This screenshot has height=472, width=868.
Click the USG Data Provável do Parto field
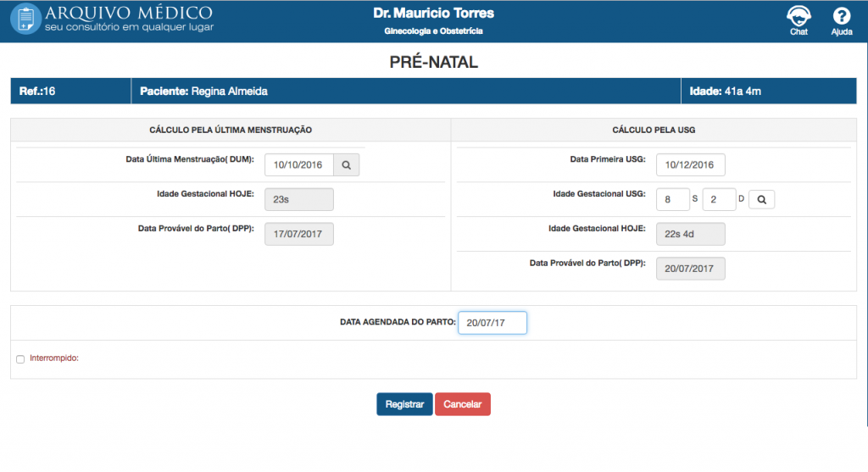click(690, 269)
